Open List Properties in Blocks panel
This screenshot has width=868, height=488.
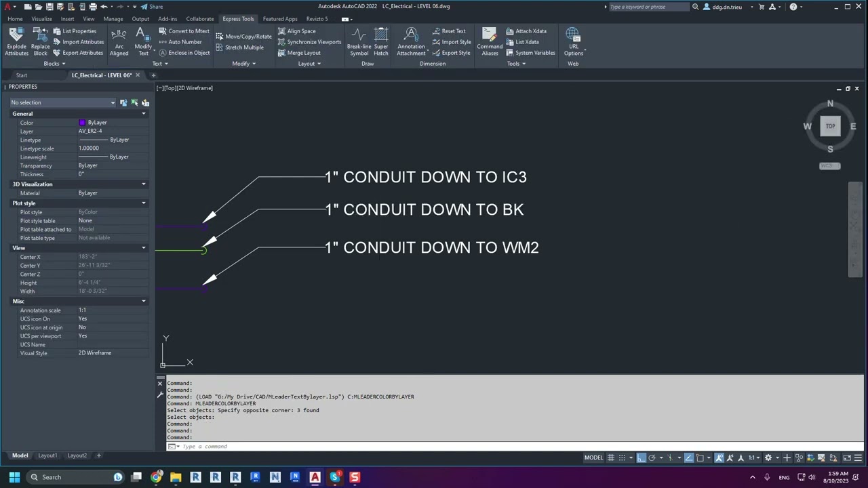(74, 31)
